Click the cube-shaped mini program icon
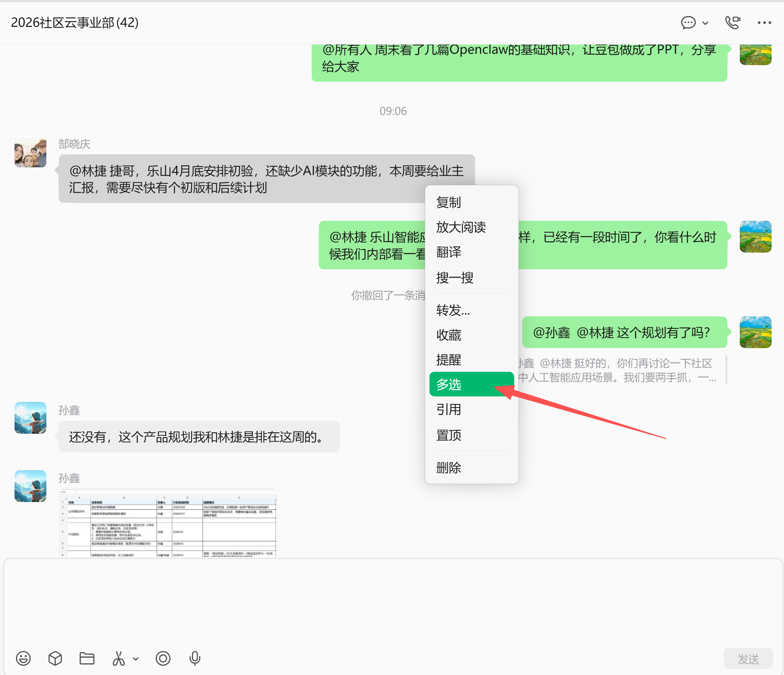784x675 pixels. coord(55,658)
